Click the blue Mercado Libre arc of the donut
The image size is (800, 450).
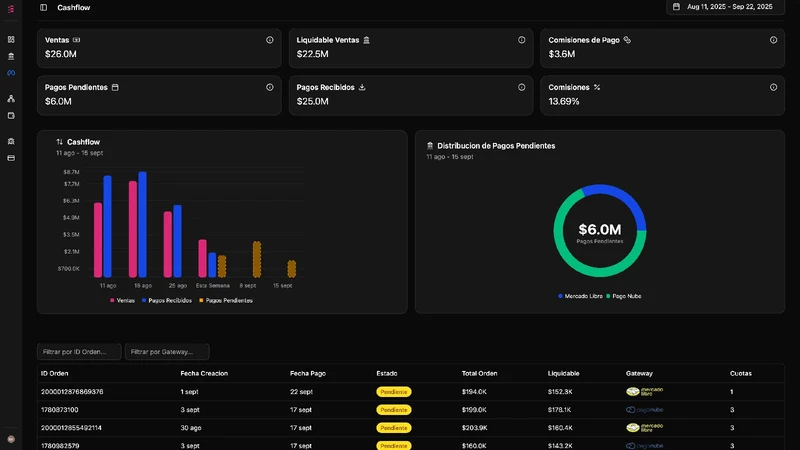click(x=628, y=200)
